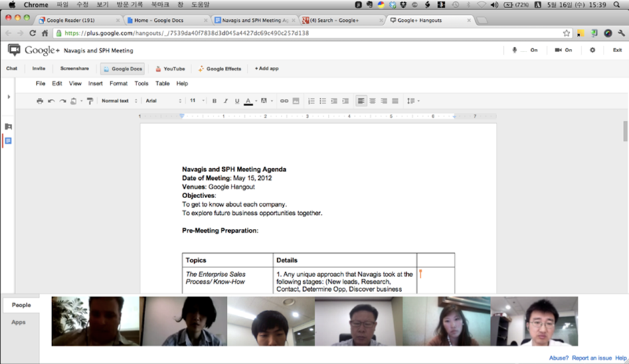Bookmark page with the star icon
Viewport: 629px width, 364px height.
click(x=566, y=33)
